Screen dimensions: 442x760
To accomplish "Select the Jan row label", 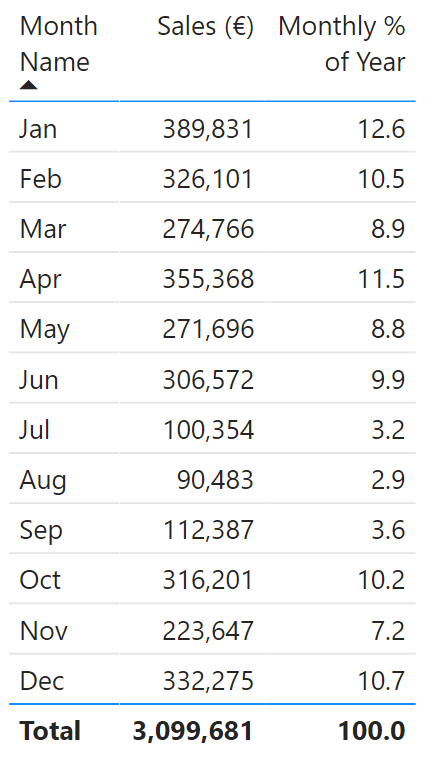I will (38, 129).
